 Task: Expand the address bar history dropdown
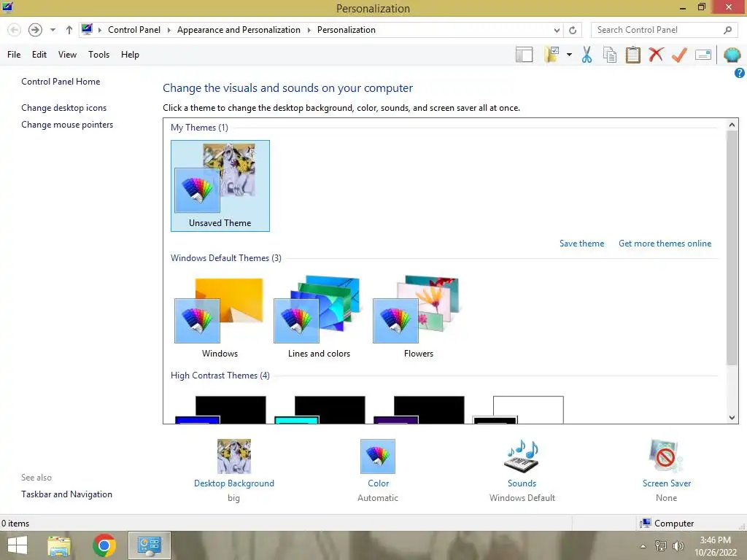click(557, 30)
